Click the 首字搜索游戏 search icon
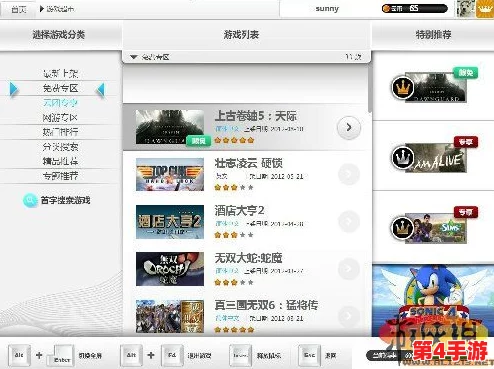494x369 pixels. click(x=30, y=200)
